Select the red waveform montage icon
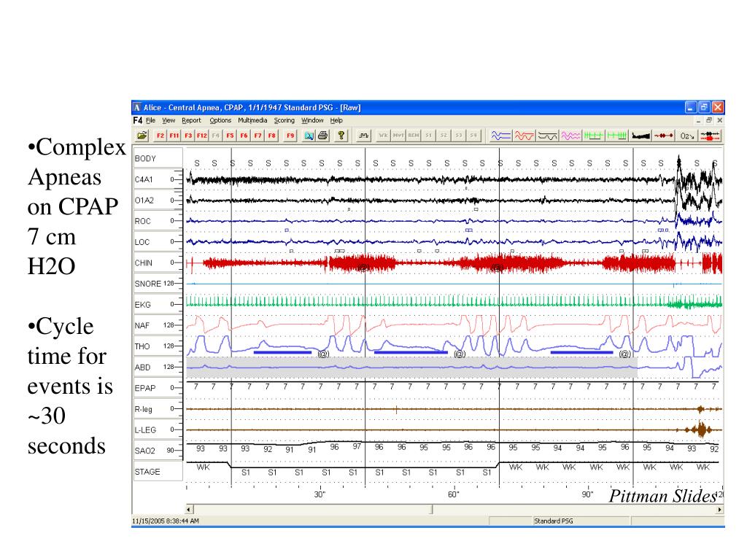This screenshot has width=747, height=560. 524,136
